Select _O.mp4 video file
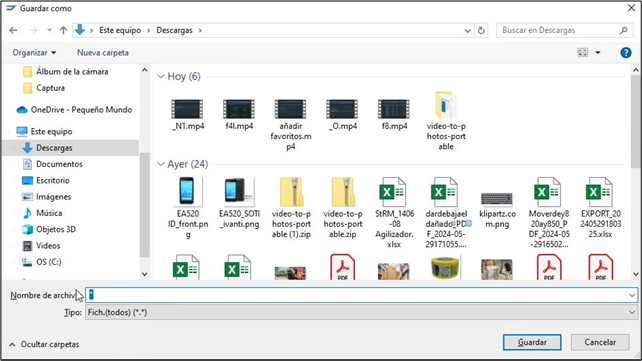The image size is (642, 361). [x=342, y=115]
